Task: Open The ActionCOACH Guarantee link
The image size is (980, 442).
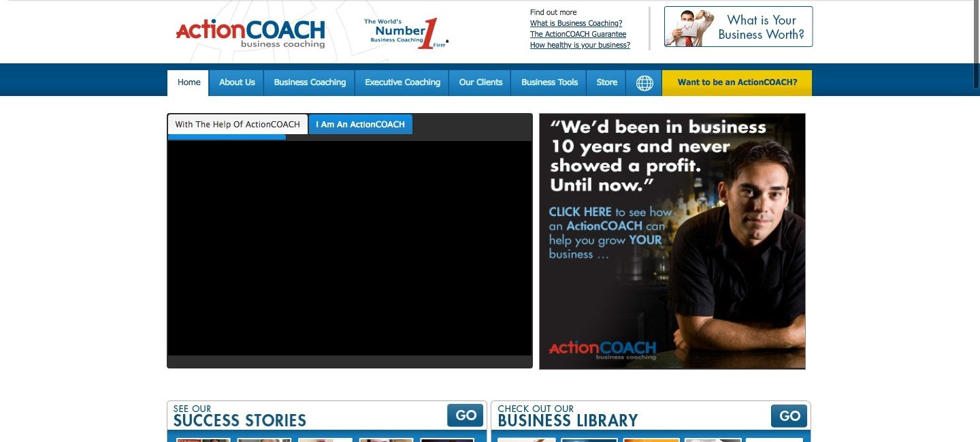Action: click(578, 34)
